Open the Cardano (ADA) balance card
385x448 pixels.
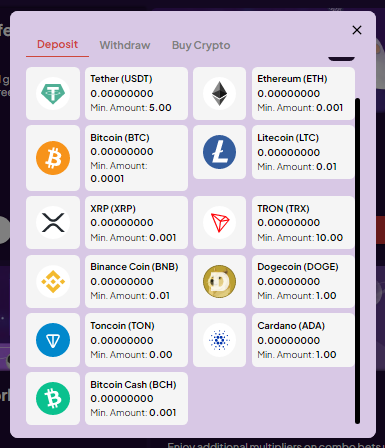[303, 340]
